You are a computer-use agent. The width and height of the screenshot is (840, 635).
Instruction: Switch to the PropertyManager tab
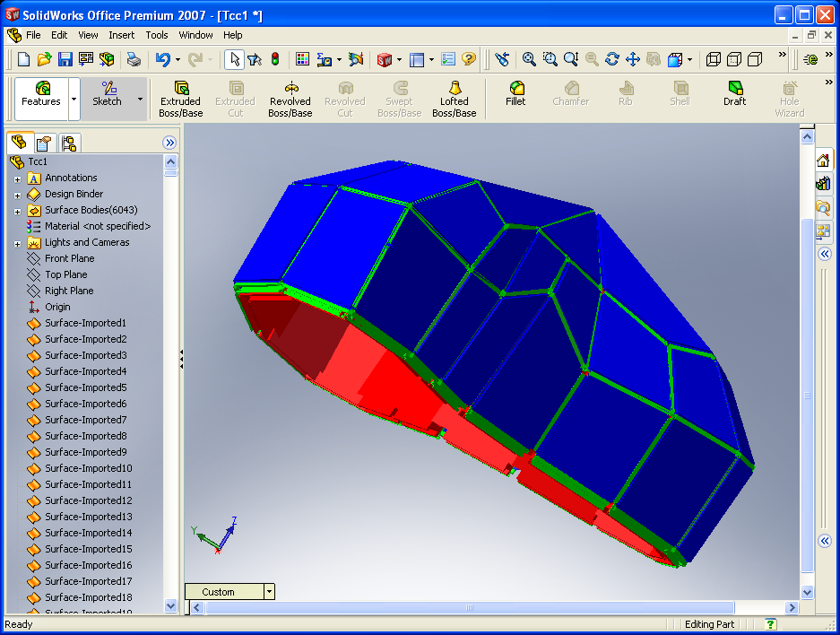[x=44, y=143]
